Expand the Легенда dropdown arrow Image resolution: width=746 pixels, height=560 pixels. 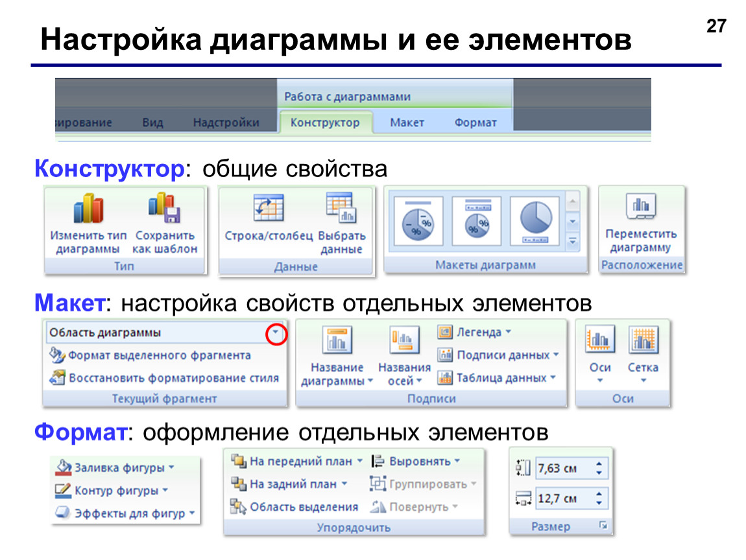click(x=508, y=331)
